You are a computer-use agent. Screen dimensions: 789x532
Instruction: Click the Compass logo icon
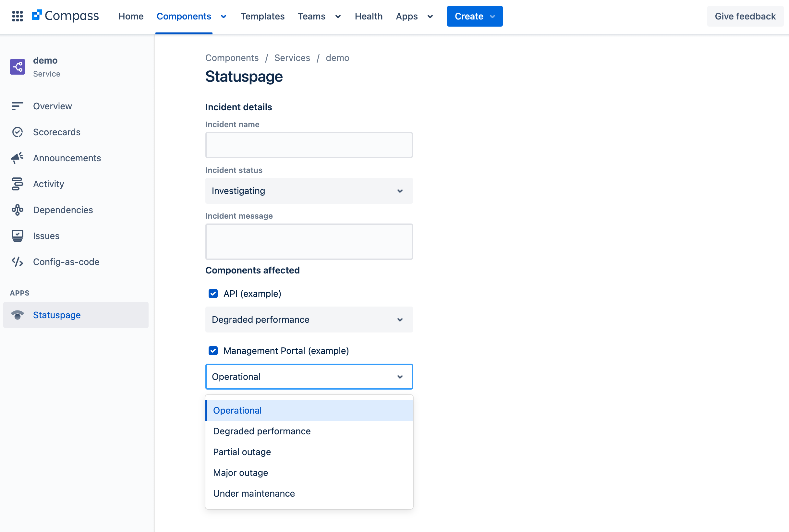(x=37, y=15)
